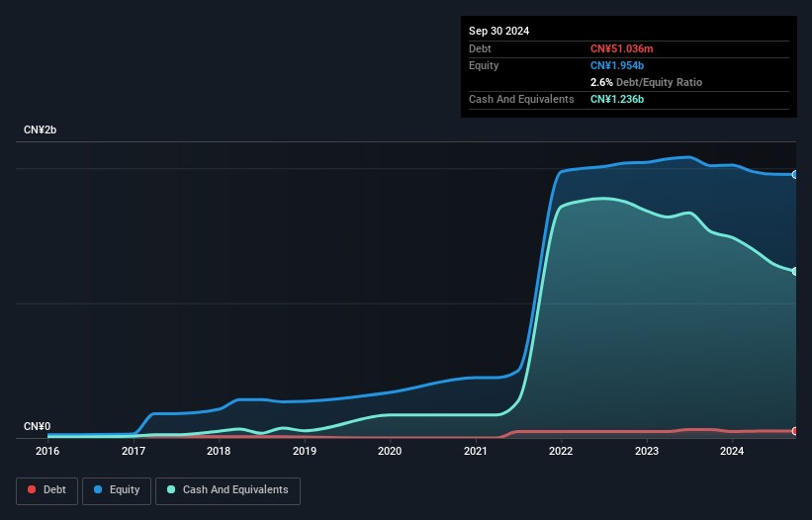Click the 2018 x-axis label

pos(219,451)
